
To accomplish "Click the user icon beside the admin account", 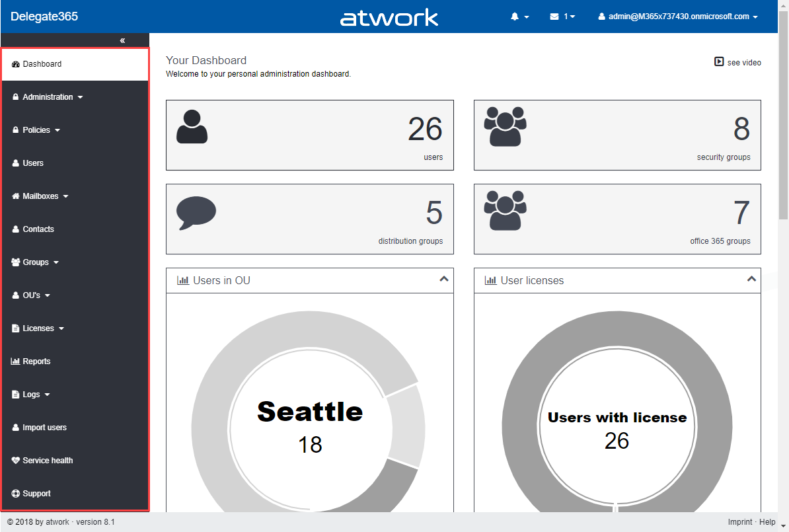I will 601,17.
